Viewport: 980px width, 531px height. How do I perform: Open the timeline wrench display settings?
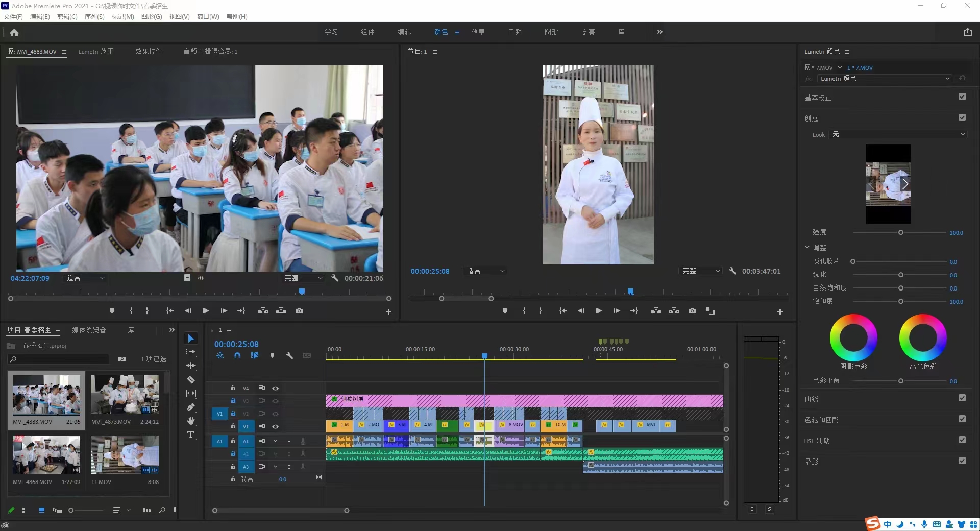tap(289, 355)
